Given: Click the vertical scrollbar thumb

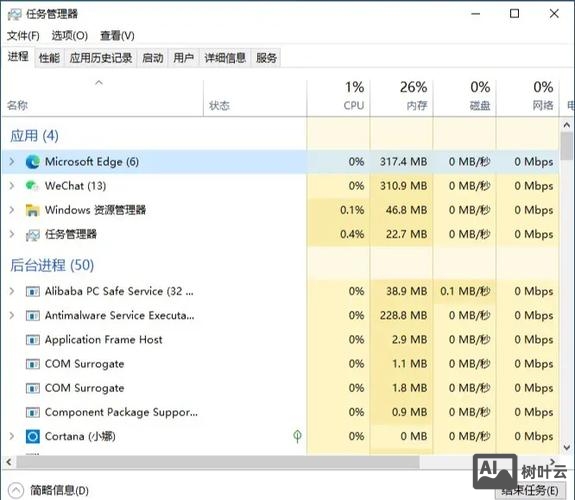Looking at the screenshot, I should click(x=567, y=146).
